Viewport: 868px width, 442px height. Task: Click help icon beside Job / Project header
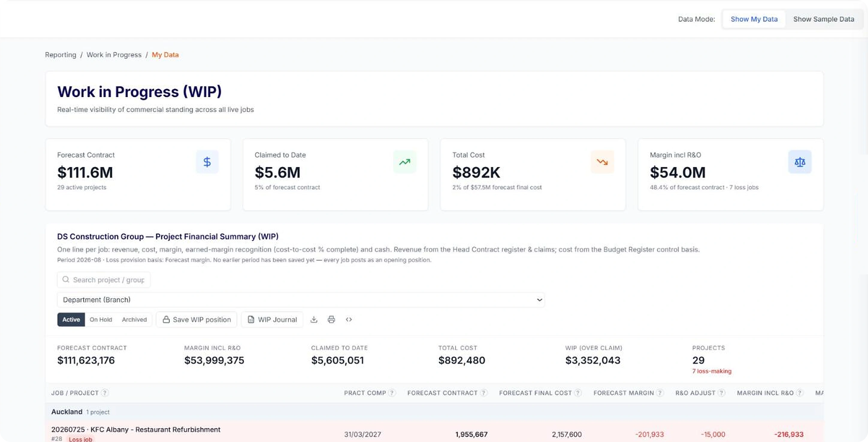pos(105,393)
